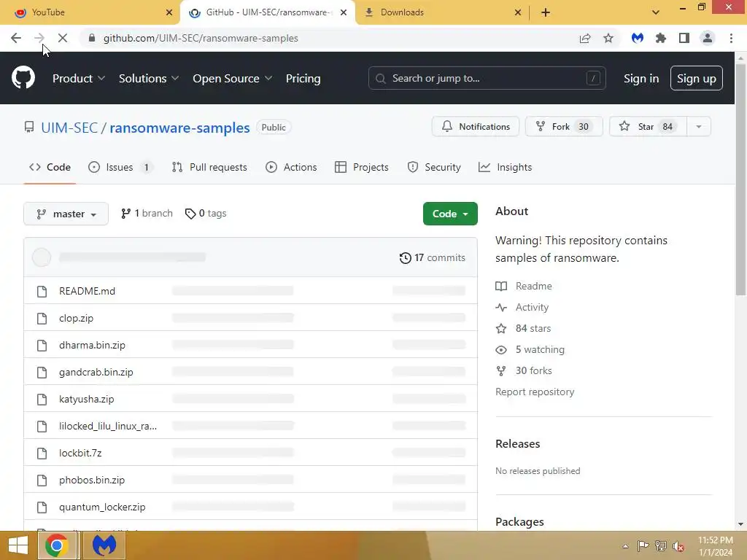Go back with browser back arrow
The height and width of the screenshot is (560, 747).
16,38
